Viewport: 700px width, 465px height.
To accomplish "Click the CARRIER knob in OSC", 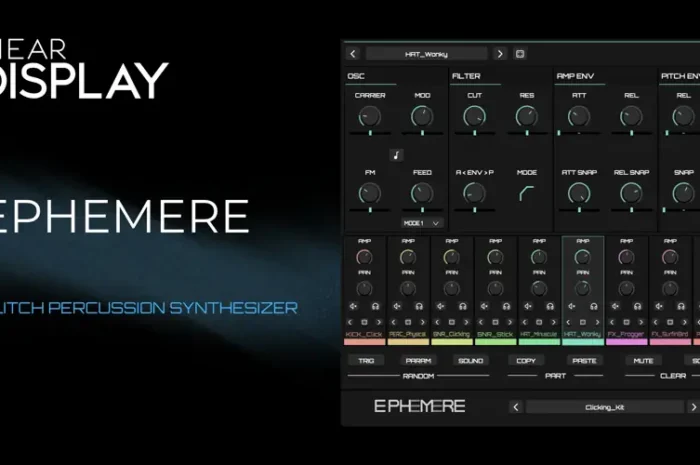I will click(370, 117).
